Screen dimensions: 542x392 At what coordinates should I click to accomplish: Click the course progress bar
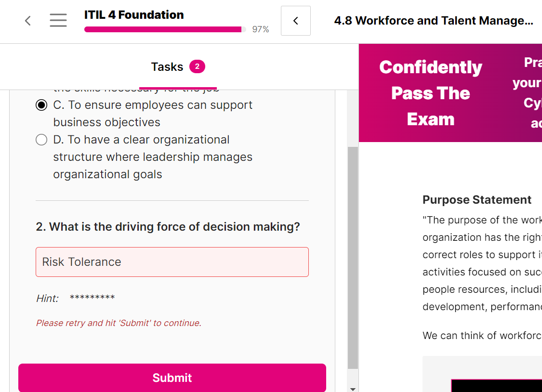(165, 29)
